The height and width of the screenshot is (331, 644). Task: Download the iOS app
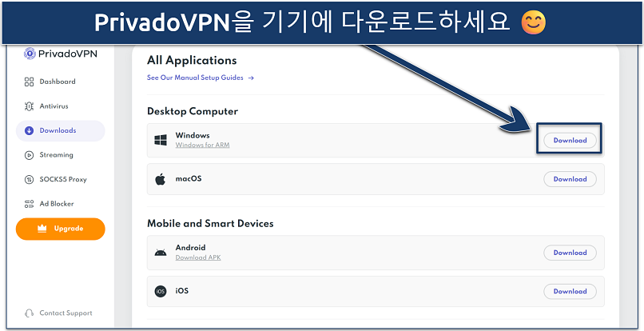(570, 291)
